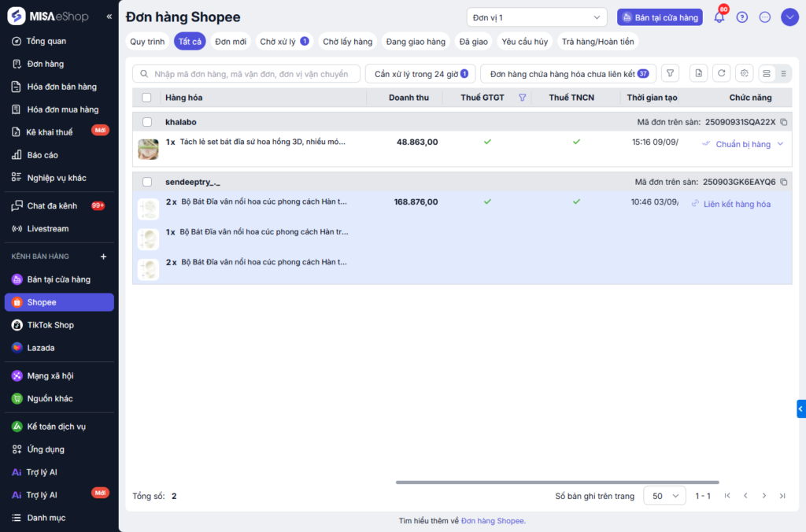Click the Danh mục list icon

pos(17,518)
